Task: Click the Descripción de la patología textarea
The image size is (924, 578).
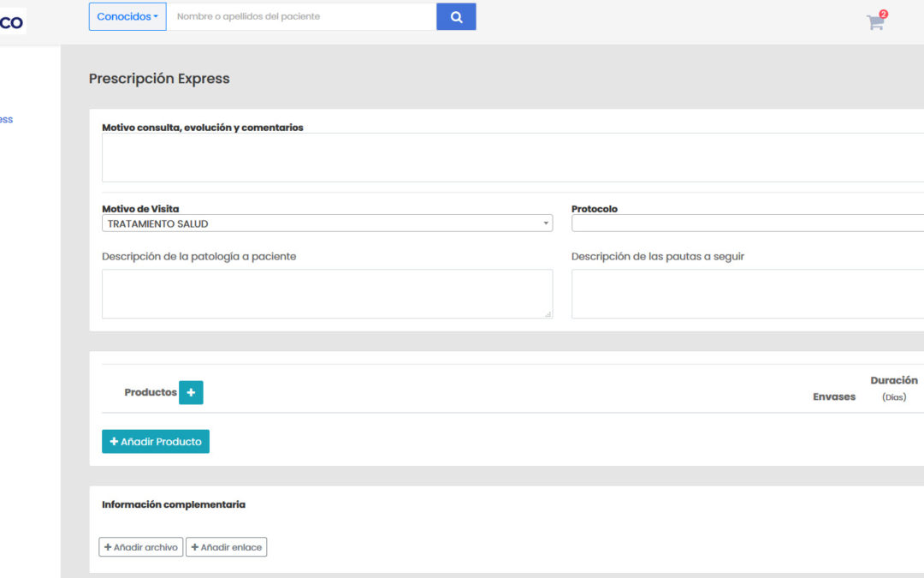Action: click(x=327, y=295)
